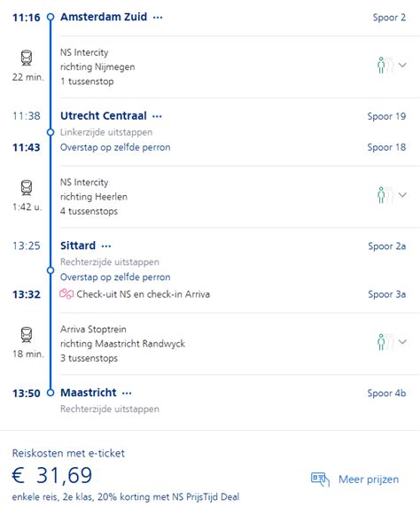Click the train icon above 22 min.

[x=27, y=58]
